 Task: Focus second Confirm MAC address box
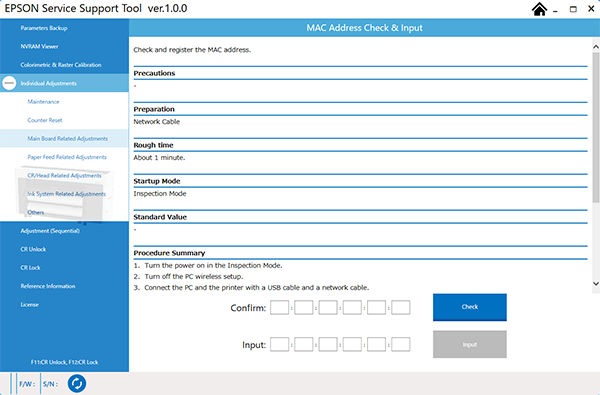[304, 307]
